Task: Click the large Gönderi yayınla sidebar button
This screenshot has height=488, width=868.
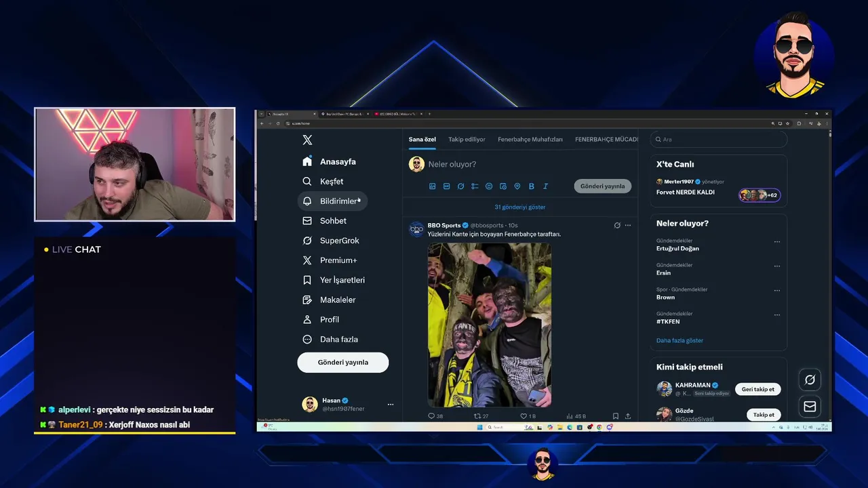Action: (x=343, y=362)
